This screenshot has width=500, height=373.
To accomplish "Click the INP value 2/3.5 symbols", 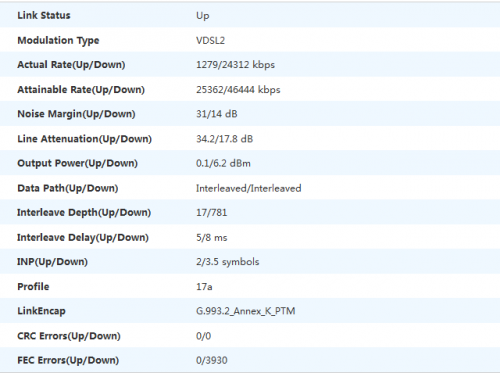I will tap(227, 262).
